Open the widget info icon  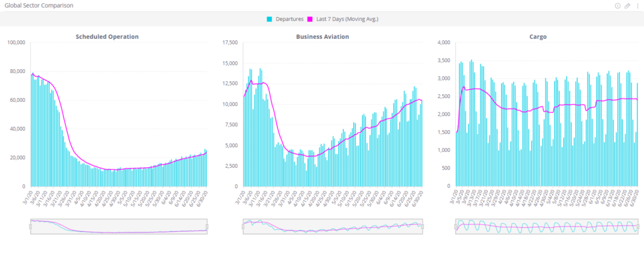click(x=618, y=6)
